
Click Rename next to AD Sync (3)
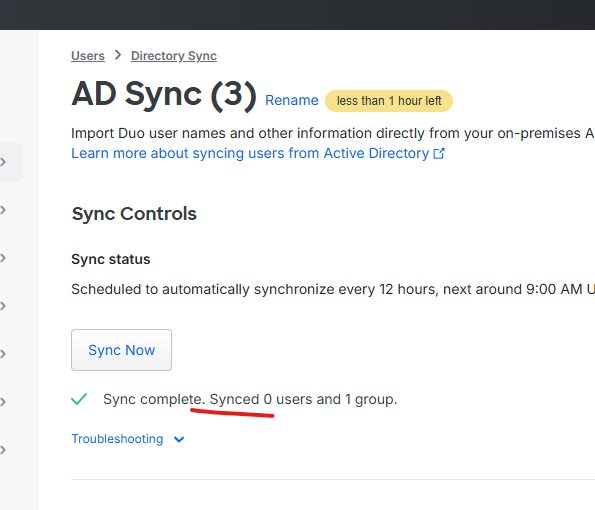[x=291, y=100]
